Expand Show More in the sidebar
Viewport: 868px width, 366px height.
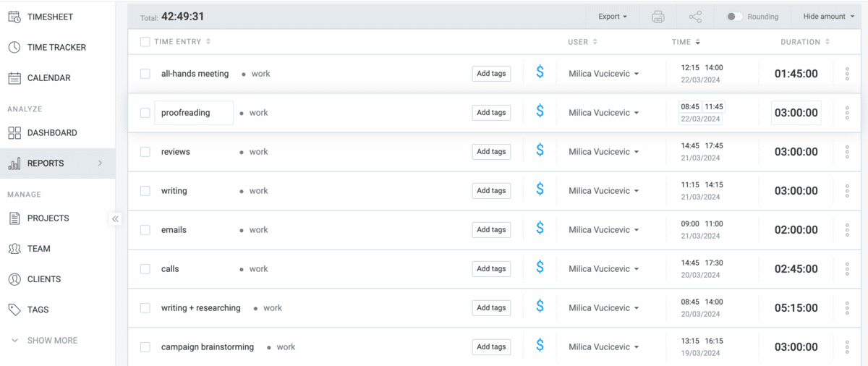click(51, 340)
